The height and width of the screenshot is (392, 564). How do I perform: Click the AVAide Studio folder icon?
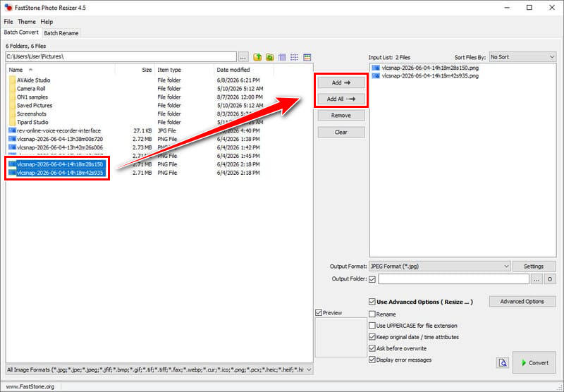tap(12, 80)
